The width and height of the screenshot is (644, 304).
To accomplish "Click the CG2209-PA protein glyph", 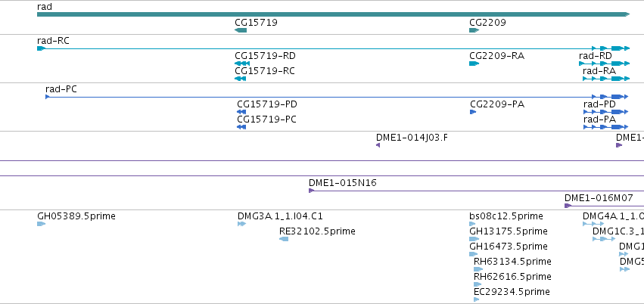I will point(473,112).
